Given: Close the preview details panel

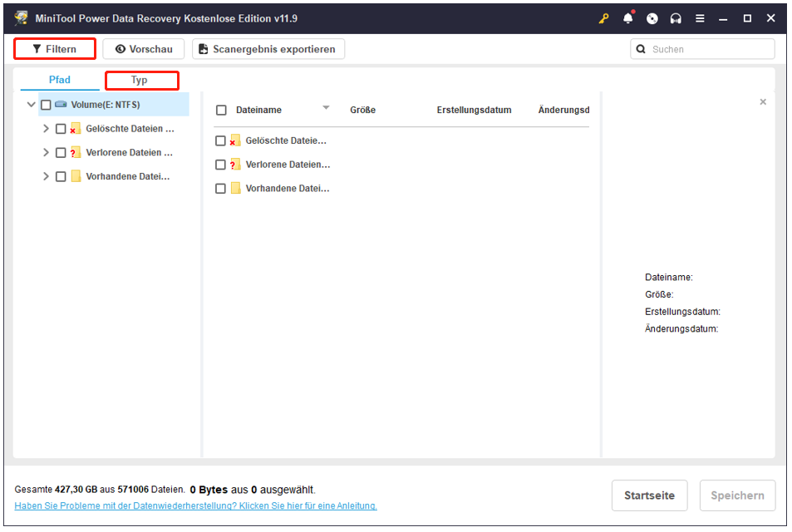Looking at the screenshot, I should [763, 102].
